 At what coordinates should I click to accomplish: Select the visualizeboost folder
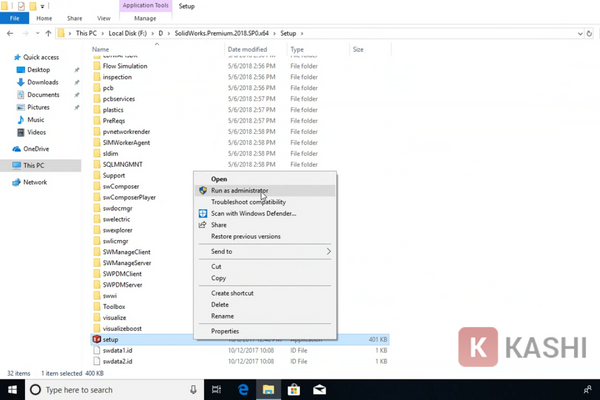coord(122,328)
